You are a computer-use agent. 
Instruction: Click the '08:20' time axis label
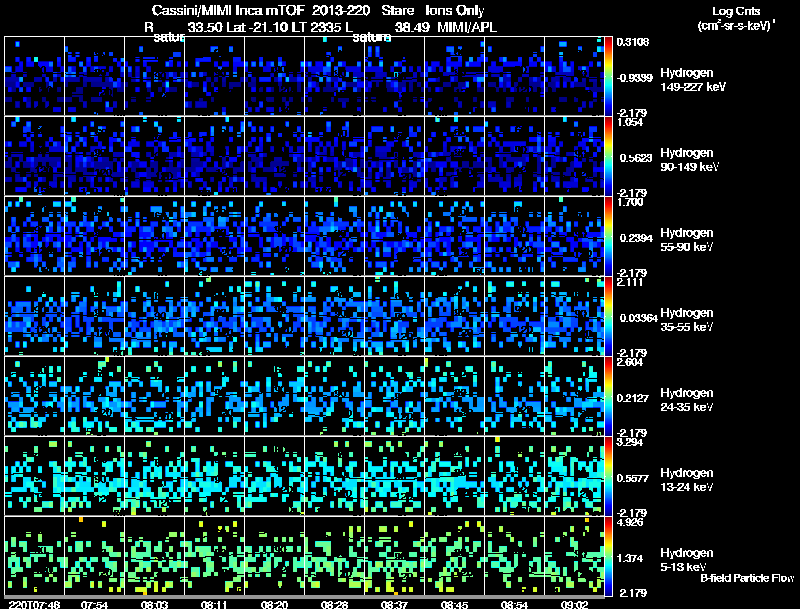[274, 604]
